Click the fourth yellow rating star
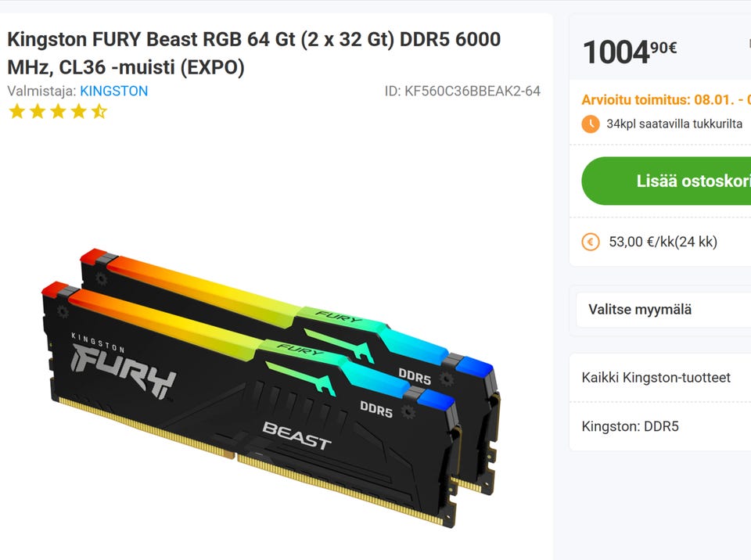Image resolution: width=751 pixels, height=560 pixels. 79,112
